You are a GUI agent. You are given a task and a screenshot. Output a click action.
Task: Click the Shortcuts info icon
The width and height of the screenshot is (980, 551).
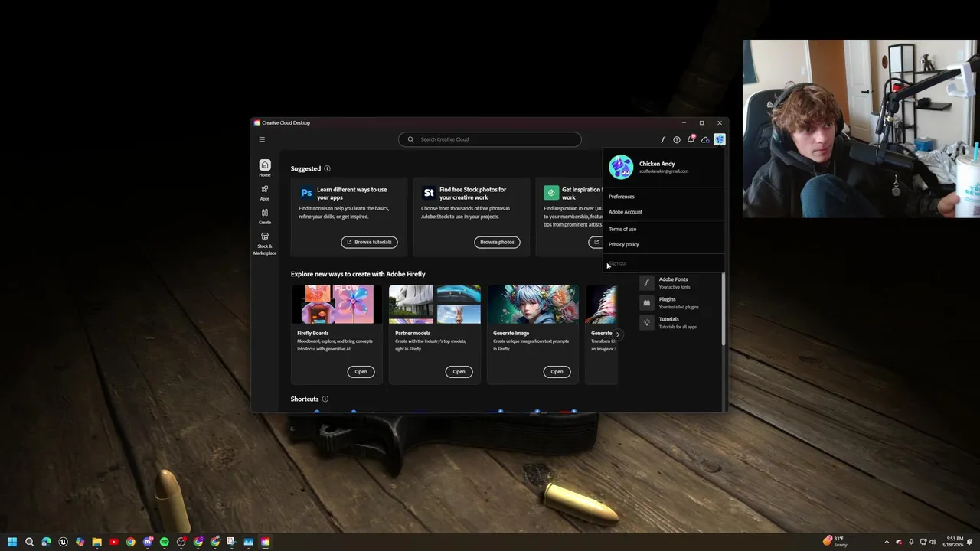pyautogui.click(x=325, y=399)
